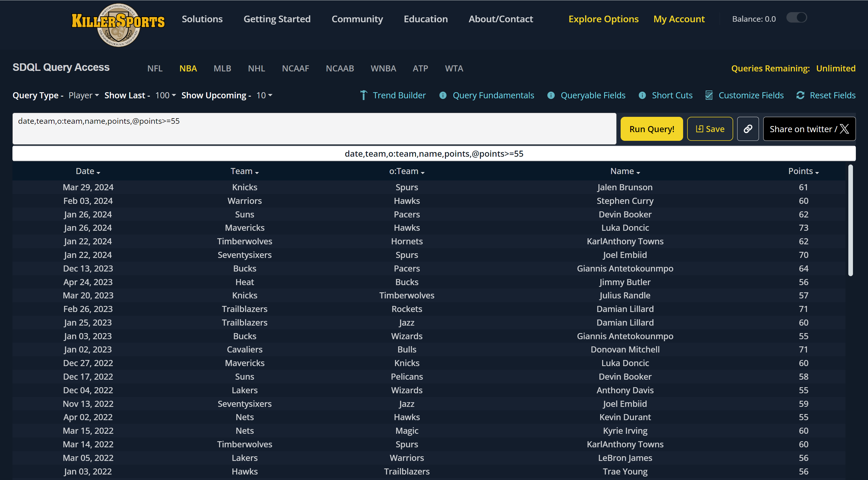Click the Trend Builder hammer icon

364,95
